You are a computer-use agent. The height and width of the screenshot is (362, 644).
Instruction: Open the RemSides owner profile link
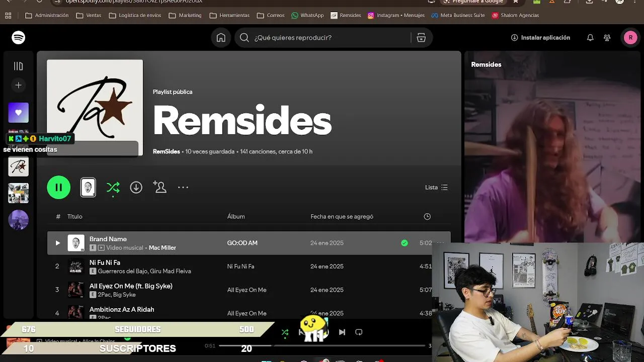(167, 151)
